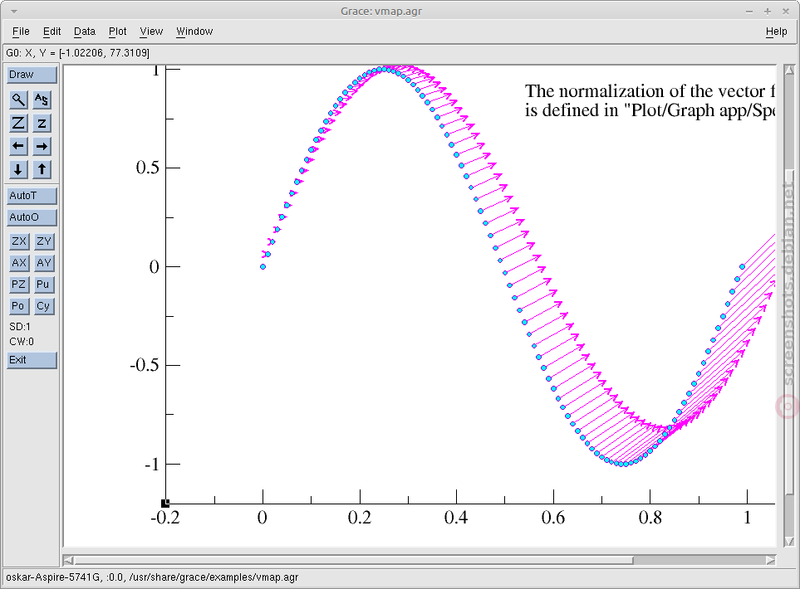The image size is (800, 589).
Task: Click the ZX zoom-along-X button
Action: 19,241
